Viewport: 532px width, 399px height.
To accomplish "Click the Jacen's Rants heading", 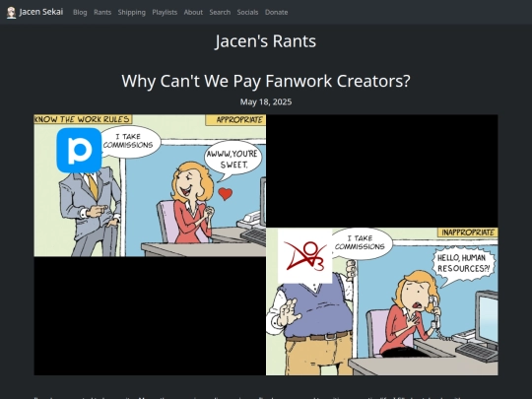I will click(x=266, y=41).
